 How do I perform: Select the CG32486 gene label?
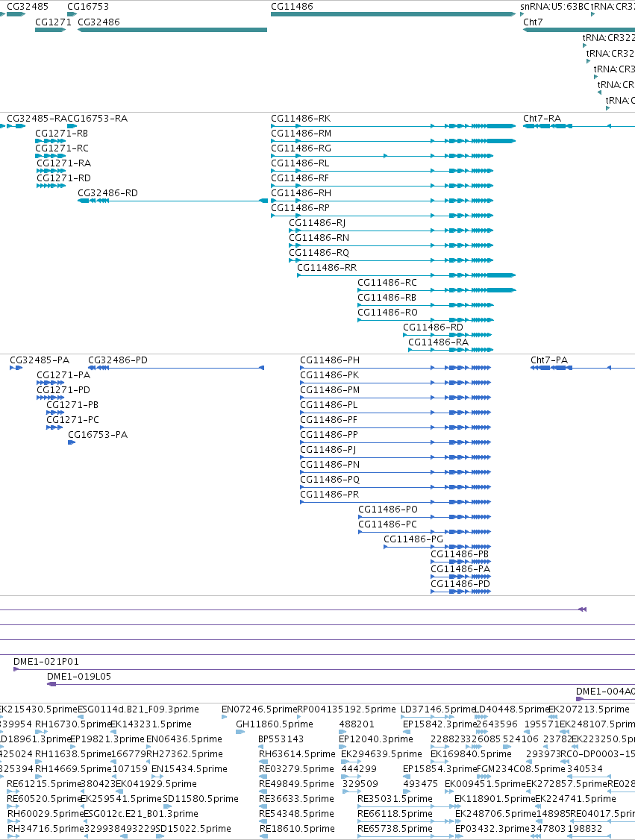[x=98, y=22]
